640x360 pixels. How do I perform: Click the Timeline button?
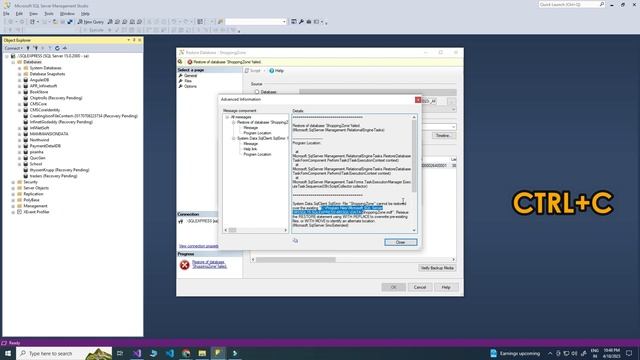[443, 136]
